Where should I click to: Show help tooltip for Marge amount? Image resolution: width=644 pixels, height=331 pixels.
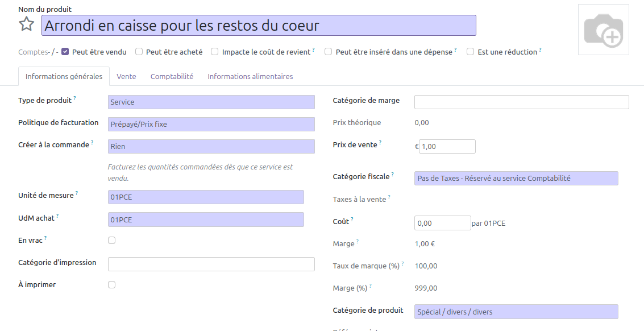(x=358, y=241)
